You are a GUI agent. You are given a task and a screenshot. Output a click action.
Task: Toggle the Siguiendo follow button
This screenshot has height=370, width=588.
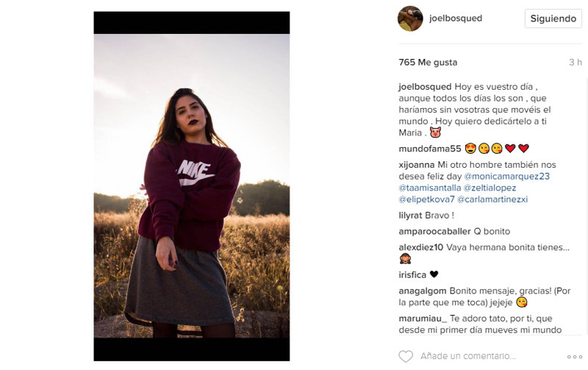[x=553, y=18]
